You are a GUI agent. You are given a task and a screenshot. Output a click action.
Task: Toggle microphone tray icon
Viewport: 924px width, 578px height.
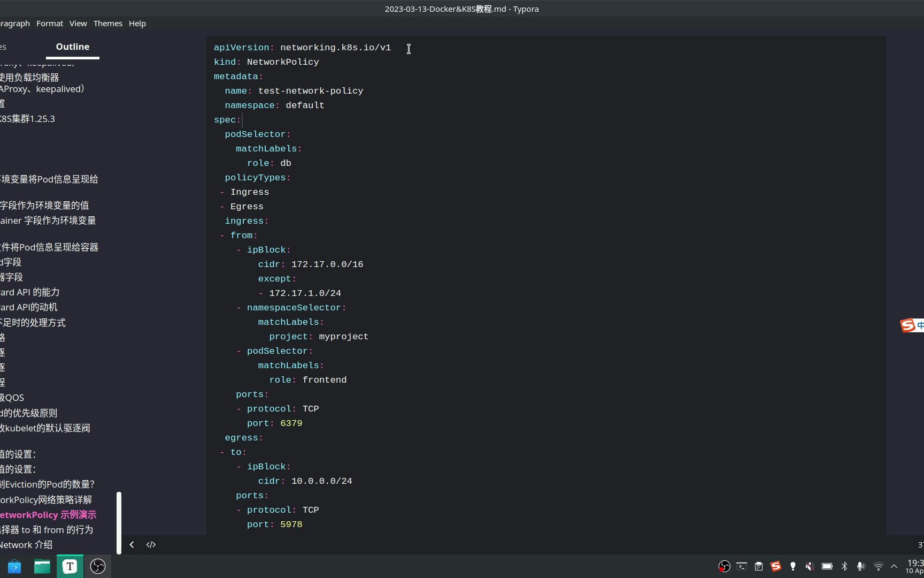coord(861,566)
